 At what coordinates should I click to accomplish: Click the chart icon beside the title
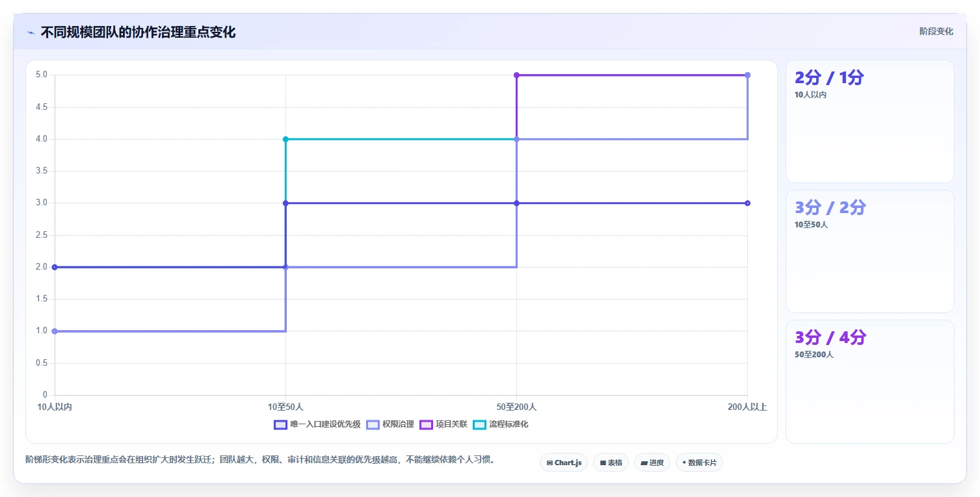click(31, 32)
